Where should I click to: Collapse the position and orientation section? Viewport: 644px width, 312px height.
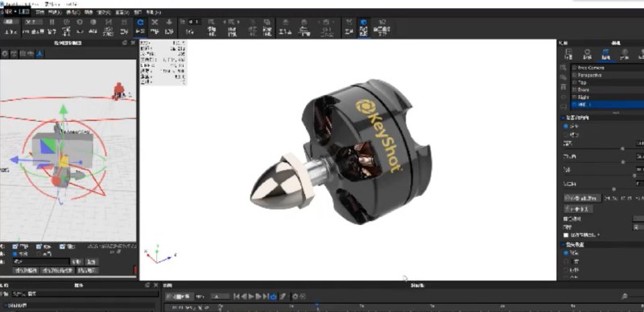pos(562,118)
